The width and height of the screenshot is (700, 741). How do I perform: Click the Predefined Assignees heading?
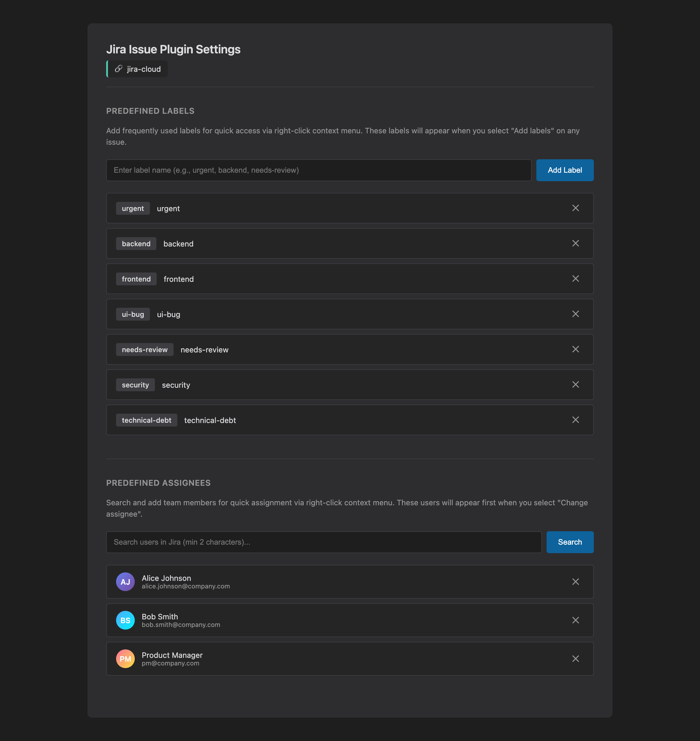[159, 483]
